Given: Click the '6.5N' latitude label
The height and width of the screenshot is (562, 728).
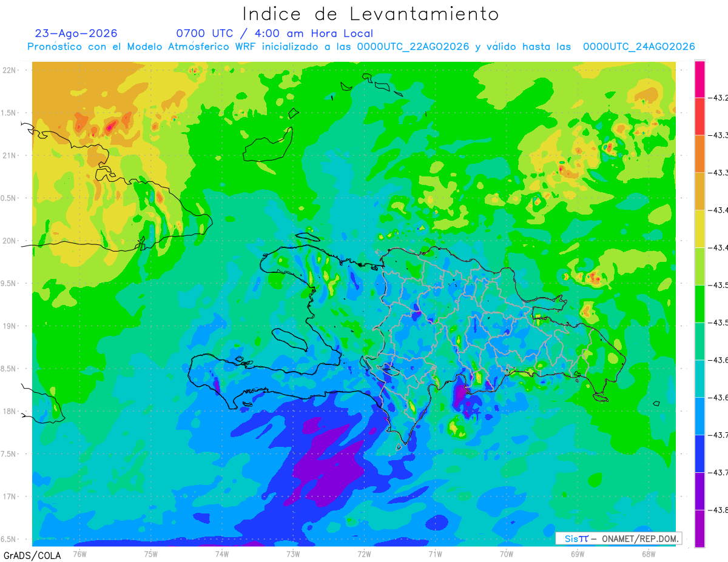Looking at the screenshot, I should pyautogui.click(x=9, y=539).
